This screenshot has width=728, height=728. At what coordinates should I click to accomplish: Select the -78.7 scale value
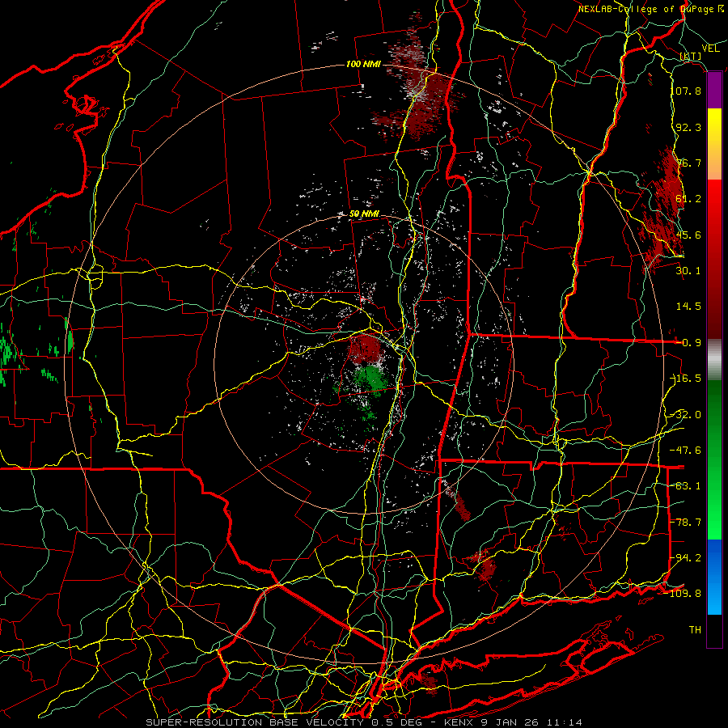point(686,523)
